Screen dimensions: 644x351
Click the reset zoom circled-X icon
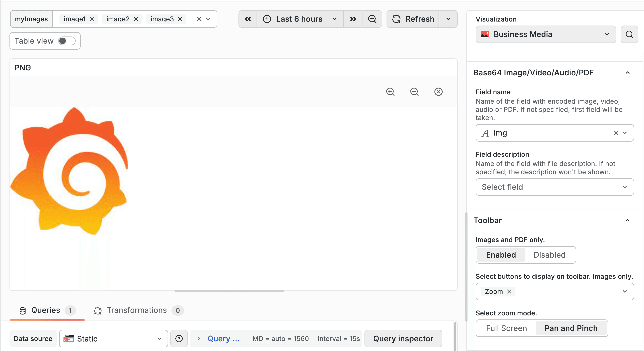[438, 92]
